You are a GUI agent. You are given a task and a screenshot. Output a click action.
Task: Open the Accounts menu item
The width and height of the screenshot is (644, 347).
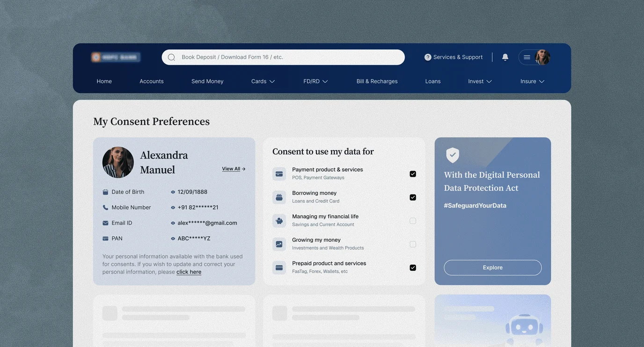(152, 81)
